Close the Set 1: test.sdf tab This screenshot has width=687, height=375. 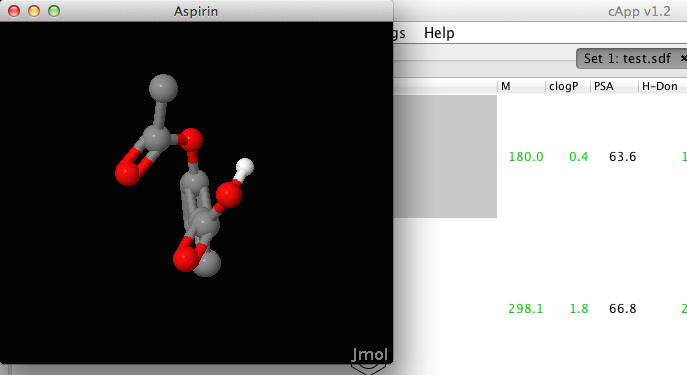[x=683, y=58]
